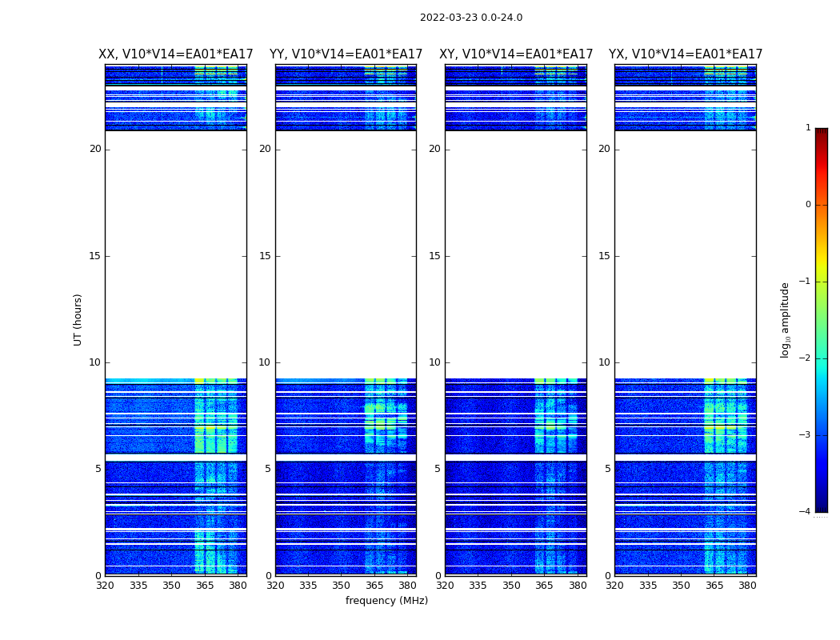Click the 380 frequency tick under YX panel
840x640 pixels.
[746, 586]
